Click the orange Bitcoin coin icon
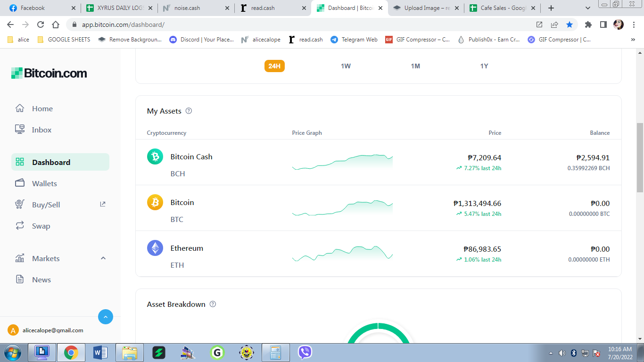 (x=155, y=202)
